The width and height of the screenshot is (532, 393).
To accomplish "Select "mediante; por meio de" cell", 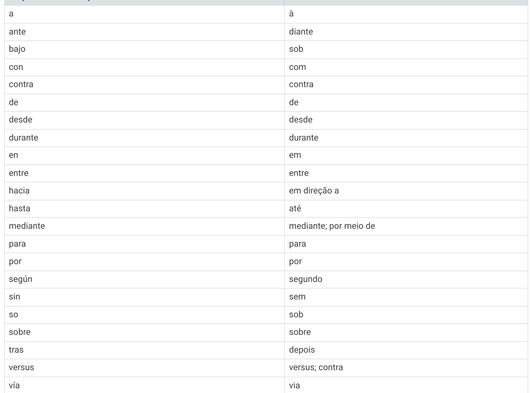I will tap(406, 226).
